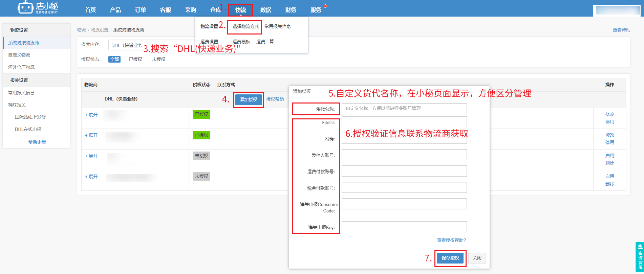Focus the 海关申报Consumer Code input field
The image size is (644, 274).
coord(404,204)
